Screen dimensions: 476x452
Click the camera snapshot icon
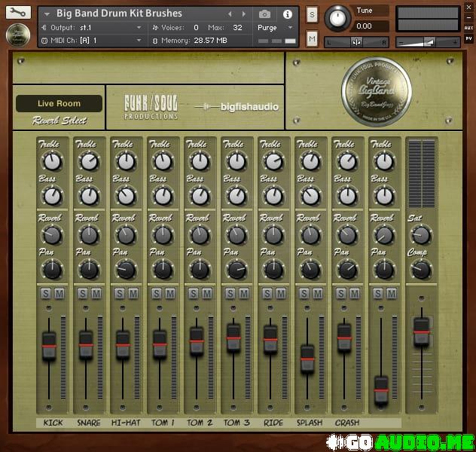[264, 14]
